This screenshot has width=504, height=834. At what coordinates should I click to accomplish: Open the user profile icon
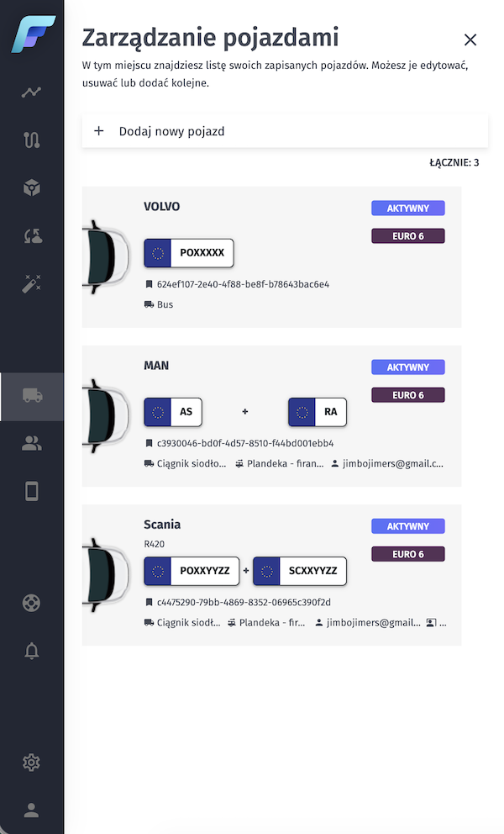point(32,810)
